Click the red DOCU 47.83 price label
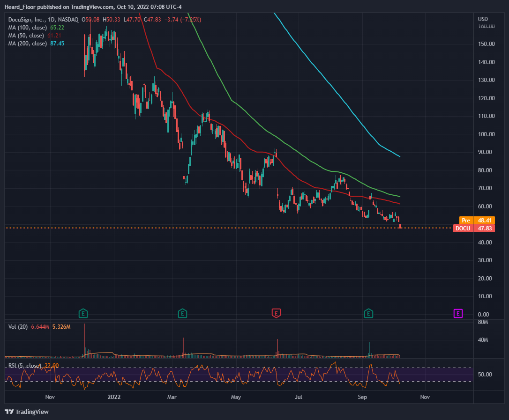509x420 pixels. pyautogui.click(x=474, y=228)
